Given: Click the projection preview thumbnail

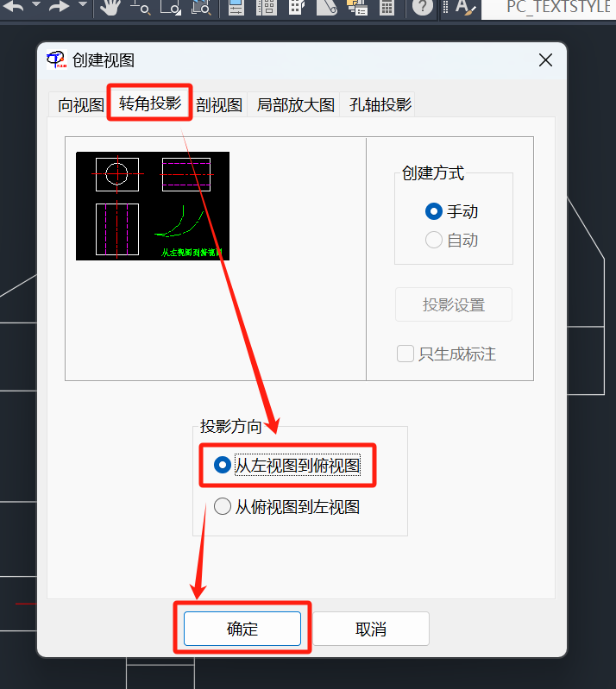Looking at the screenshot, I should coord(153,206).
